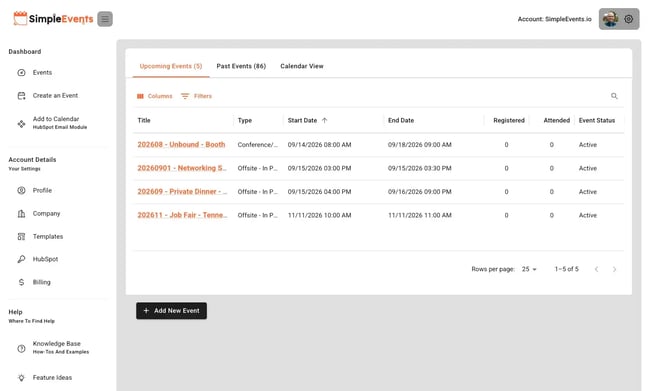Click the Type column header

click(245, 120)
